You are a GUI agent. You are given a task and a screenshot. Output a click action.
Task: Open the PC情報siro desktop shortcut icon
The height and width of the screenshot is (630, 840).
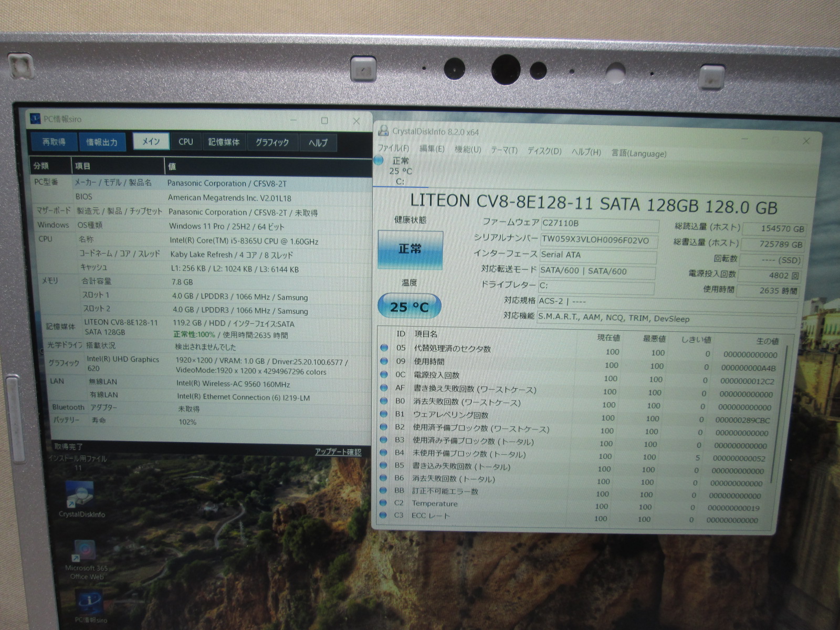click(x=89, y=602)
